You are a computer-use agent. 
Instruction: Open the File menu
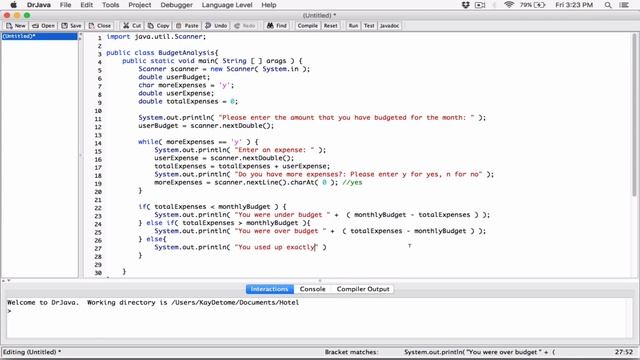click(x=65, y=5)
